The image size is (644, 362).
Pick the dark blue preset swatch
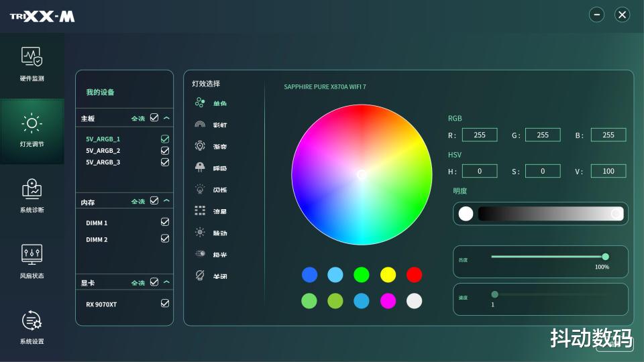point(309,275)
